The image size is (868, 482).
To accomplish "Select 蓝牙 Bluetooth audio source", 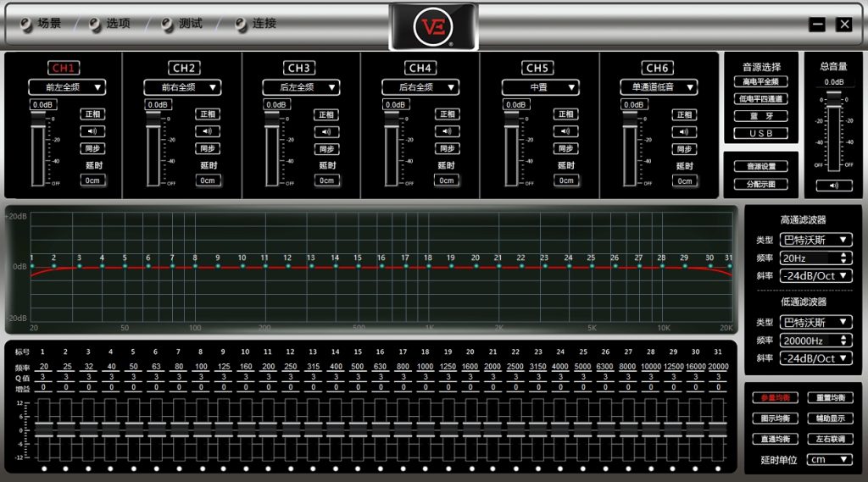I will (761, 116).
